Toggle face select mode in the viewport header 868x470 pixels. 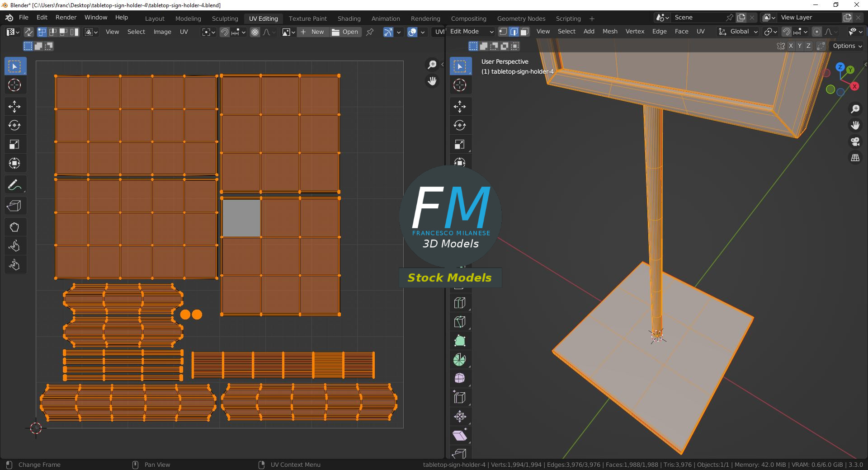click(524, 32)
